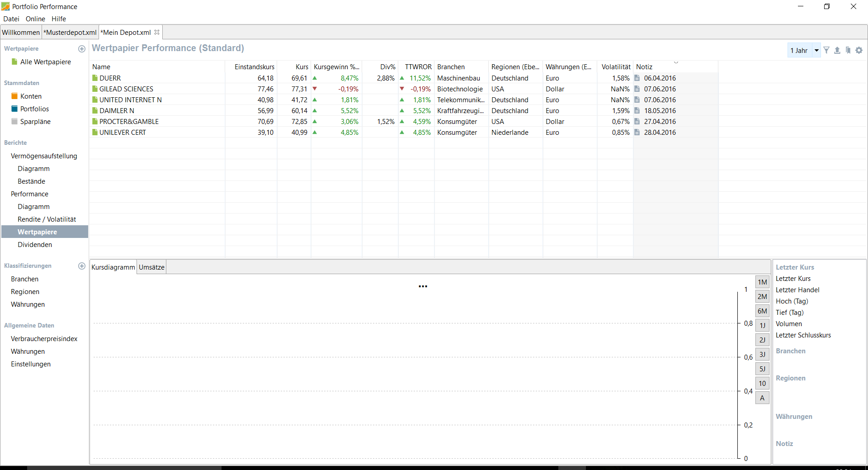Sort table by TTWROR column header
This screenshot has height=470, width=868.
coord(416,66)
